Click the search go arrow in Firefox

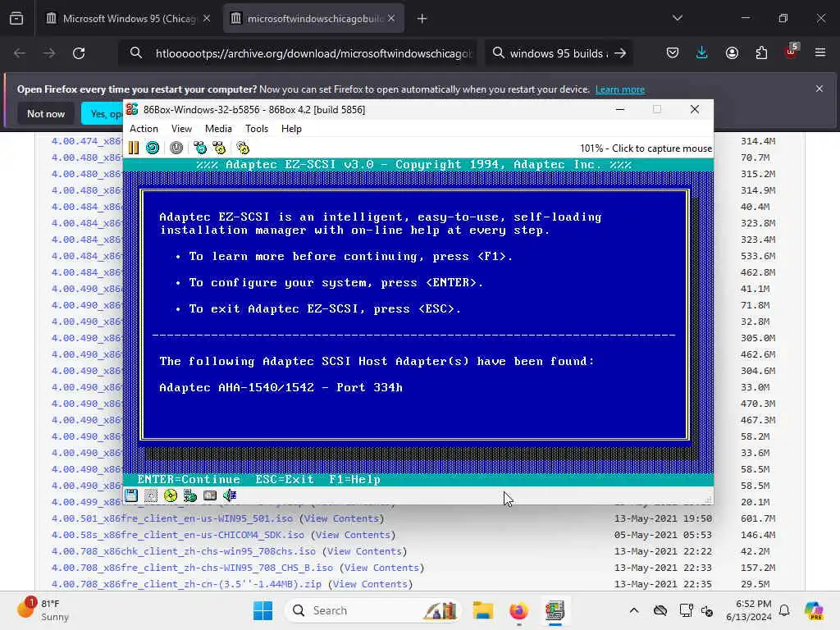(620, 53)
